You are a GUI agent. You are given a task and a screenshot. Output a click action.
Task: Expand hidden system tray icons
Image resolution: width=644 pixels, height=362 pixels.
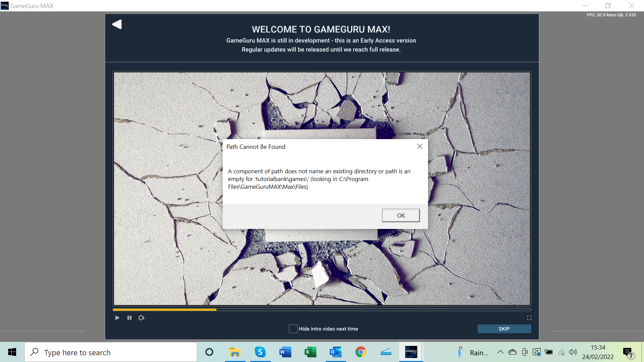coord(500,352)
